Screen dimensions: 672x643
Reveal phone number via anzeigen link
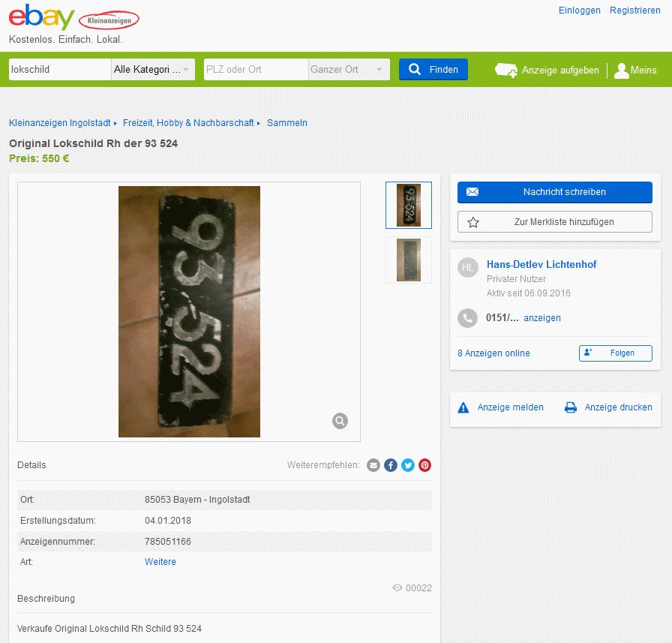(542, 318)
